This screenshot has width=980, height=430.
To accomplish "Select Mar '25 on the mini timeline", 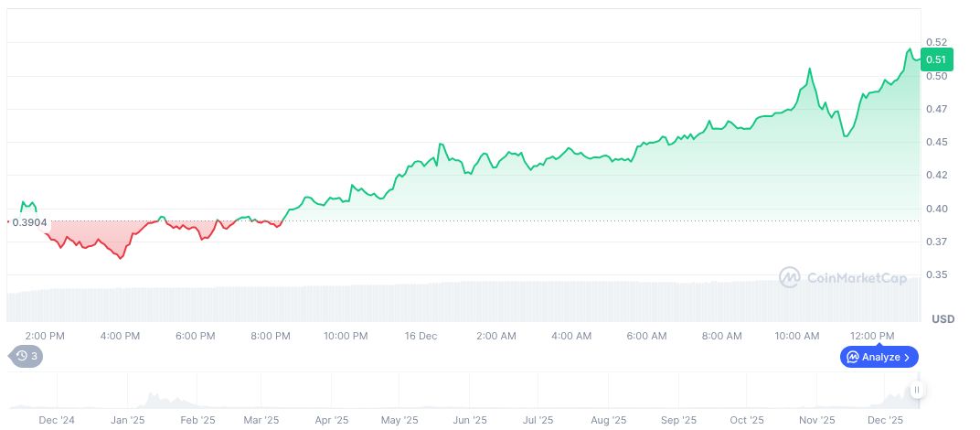I will pyautogui.click(x=262, y=420).
